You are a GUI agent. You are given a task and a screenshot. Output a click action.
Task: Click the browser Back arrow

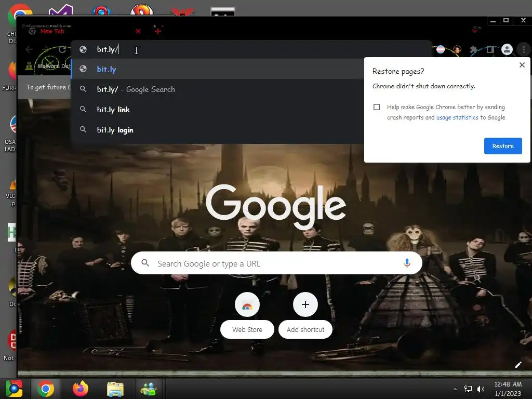pos(29,49)
